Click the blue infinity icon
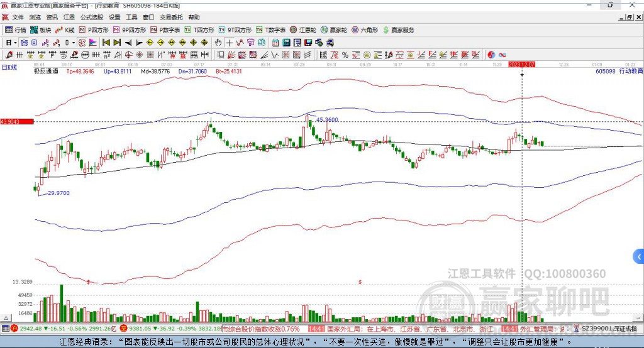Image resolution: width=644 pixels, height=348 pixels. (x=502, y=55)
